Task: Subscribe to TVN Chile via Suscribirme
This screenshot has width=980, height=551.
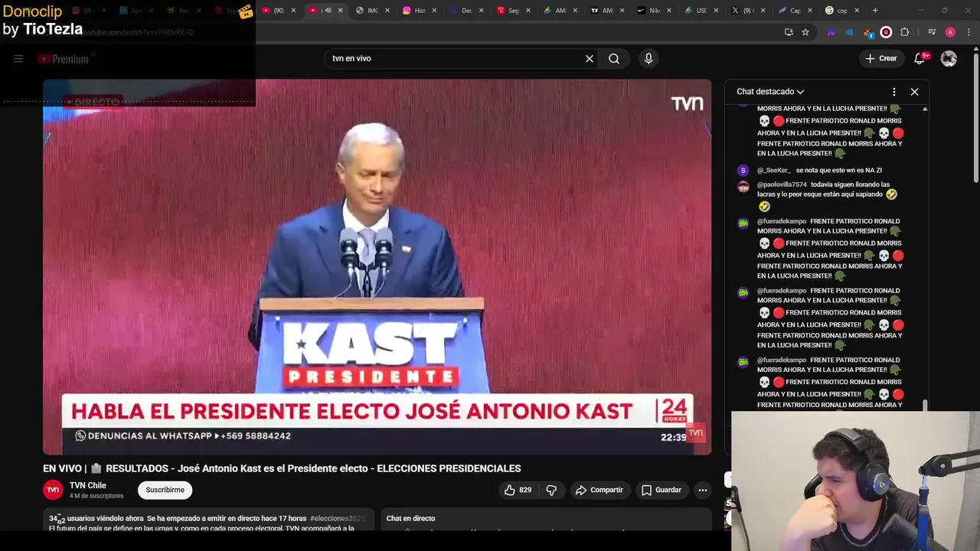Action: [x=165, y=490]
